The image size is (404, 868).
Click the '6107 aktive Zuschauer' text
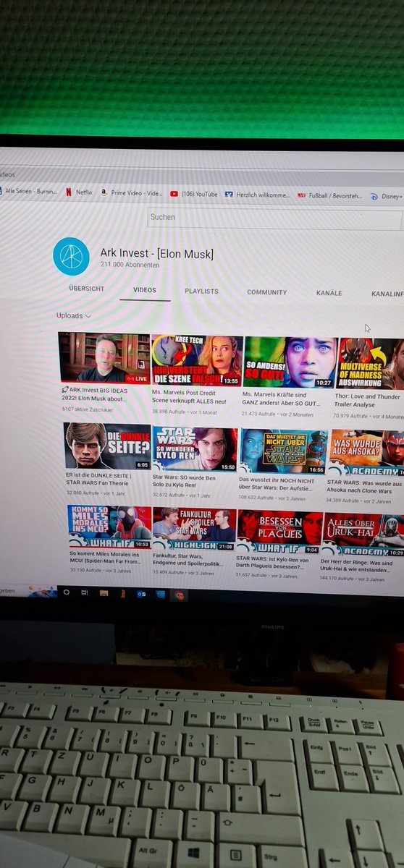(88, 409)
